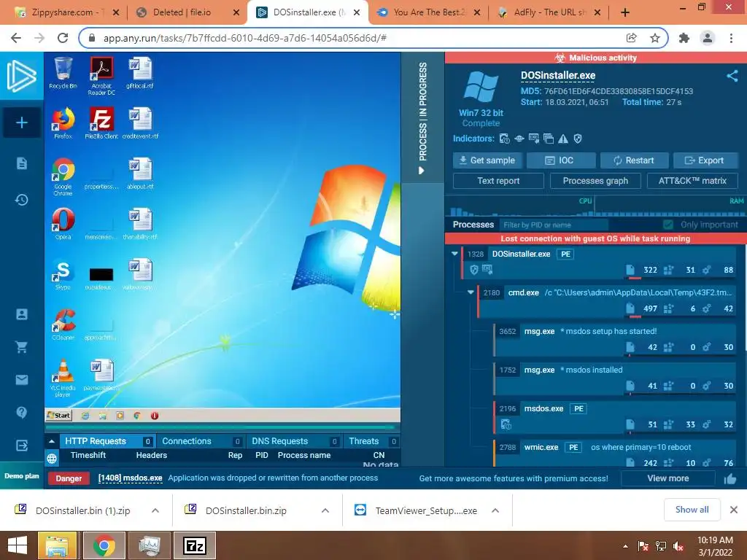
Task: Click the warning triangle indicator icon
Action: click(x=563, y=139)
